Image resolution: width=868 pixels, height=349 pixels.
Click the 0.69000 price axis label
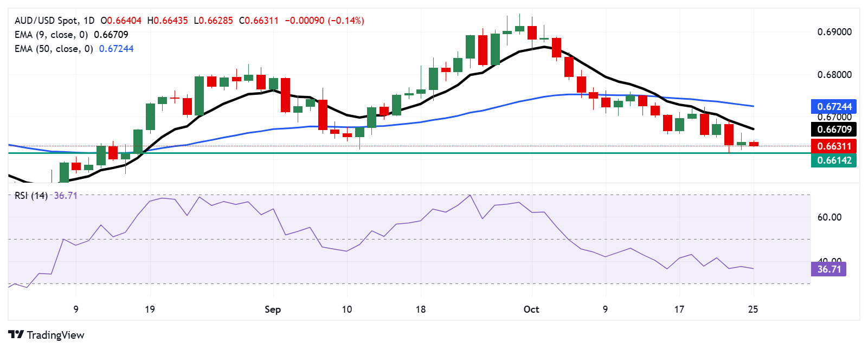[834, 32]
